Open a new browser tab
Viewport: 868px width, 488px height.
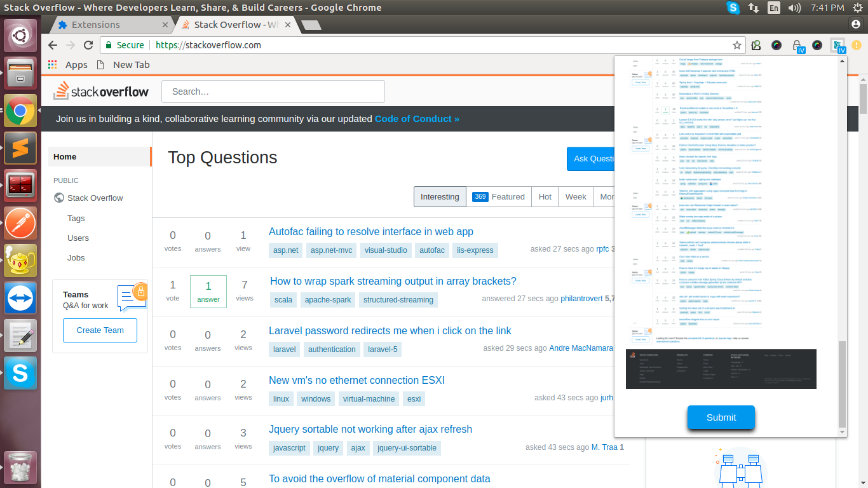[x=311, y=25]
